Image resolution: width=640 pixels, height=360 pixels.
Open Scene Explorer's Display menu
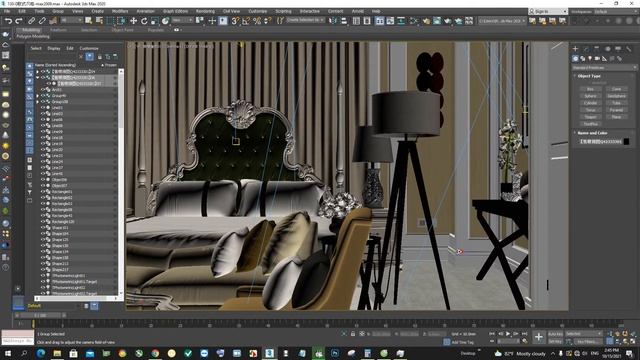pyautogui.click(x=53, y=48)
